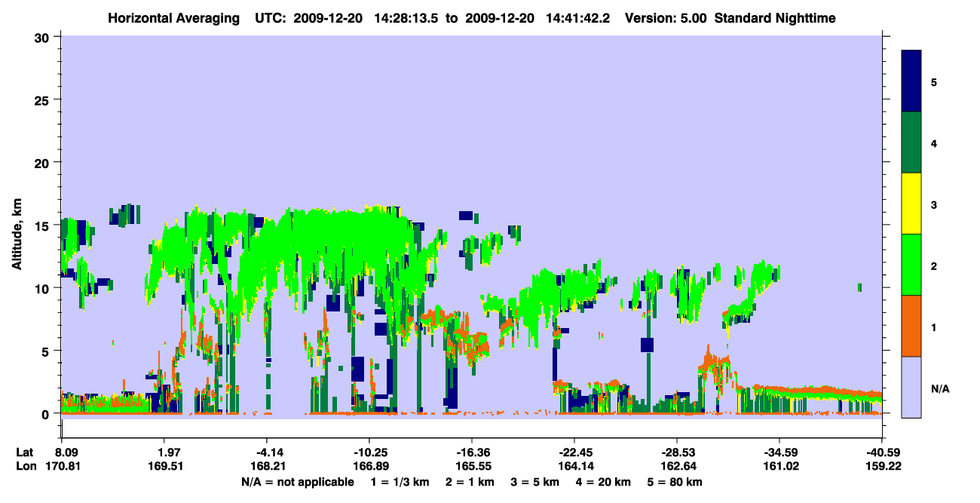Click the colorbar label 5
This screenshot has height=503, width=980.
coord(933,81)
